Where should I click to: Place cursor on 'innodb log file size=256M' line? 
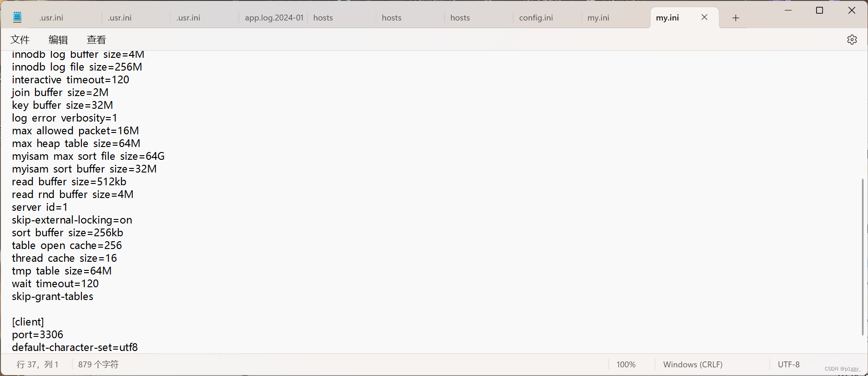77,67
